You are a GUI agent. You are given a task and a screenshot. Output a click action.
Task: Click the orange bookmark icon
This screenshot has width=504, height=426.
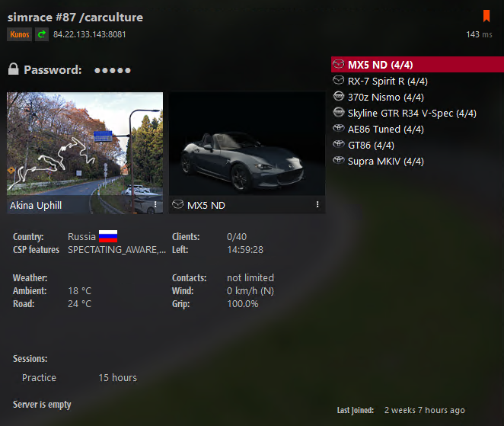[x=486, y=16]
